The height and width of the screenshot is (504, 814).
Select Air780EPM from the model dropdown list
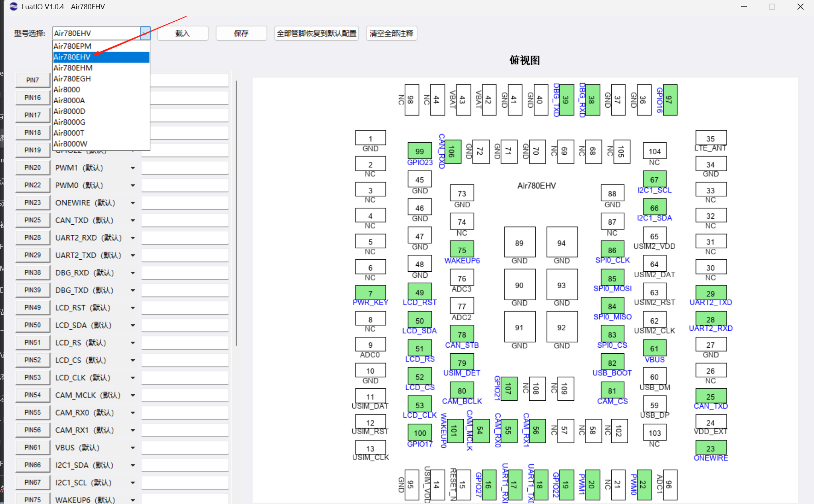pyautogui.click(x=101, y=46)
